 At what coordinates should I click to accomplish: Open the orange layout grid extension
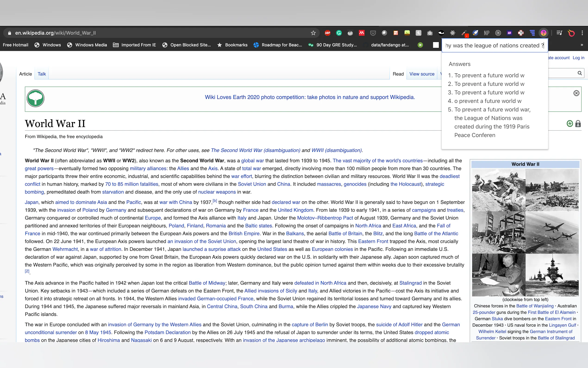click(x=396, y=33)
